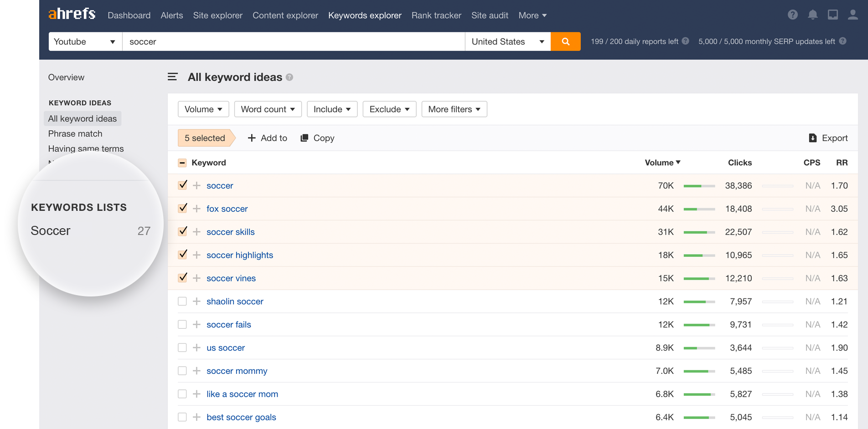The width and height of the screenshot is (868, 429).
Task: Clear selection using the header minus checkbox
Action: pyautogui.click(x=182, y=162)
